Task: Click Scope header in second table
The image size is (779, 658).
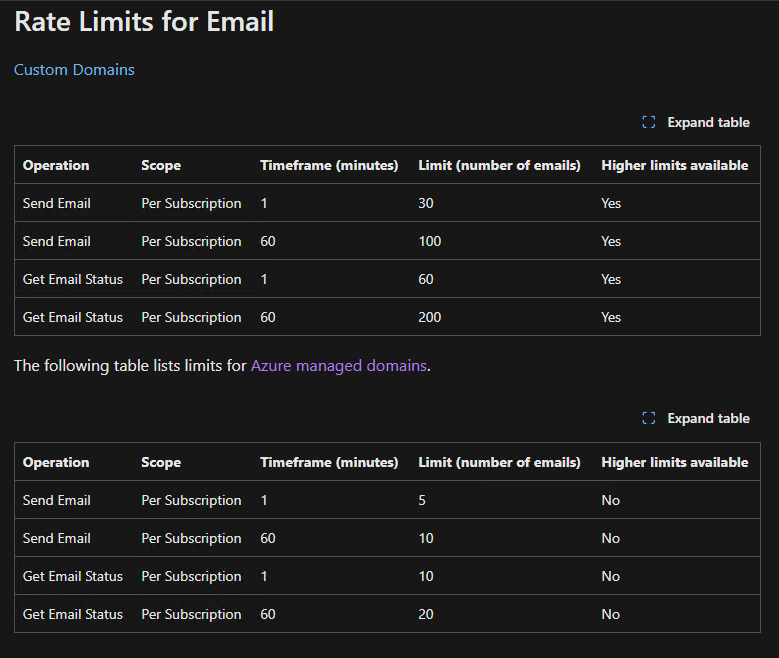Action: tap(161, 463)
